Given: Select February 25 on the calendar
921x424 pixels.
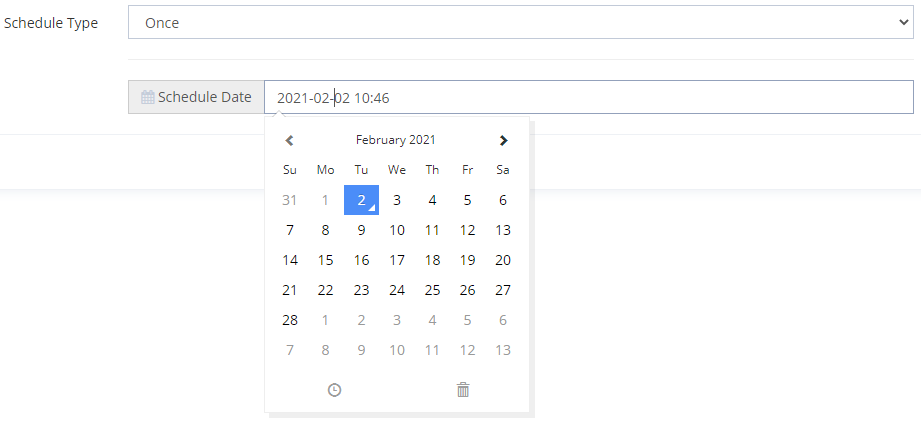Looking at the screenshot, I should pyautogui.click(x=432, y=290).
